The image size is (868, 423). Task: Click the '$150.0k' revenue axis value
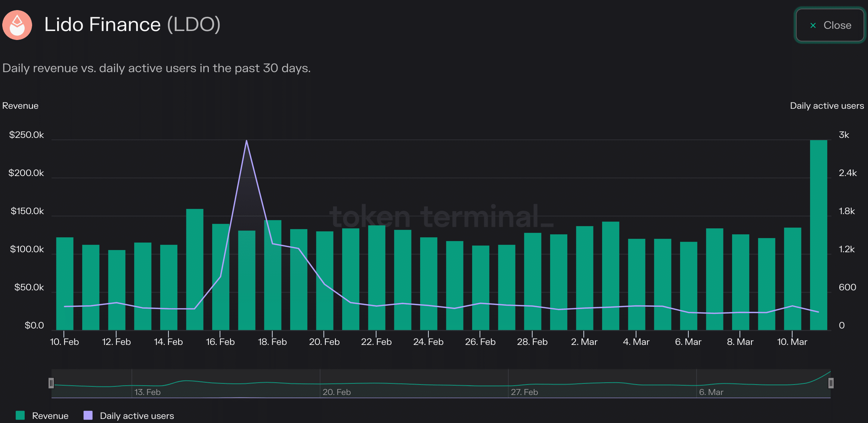pyautogui.click(x=27, y=211)
